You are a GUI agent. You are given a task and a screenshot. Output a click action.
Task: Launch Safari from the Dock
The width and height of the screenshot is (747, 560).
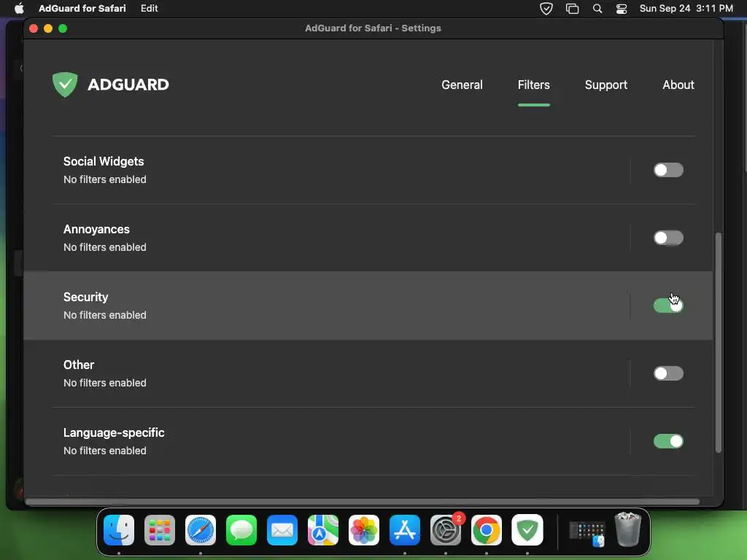[201, 530]
